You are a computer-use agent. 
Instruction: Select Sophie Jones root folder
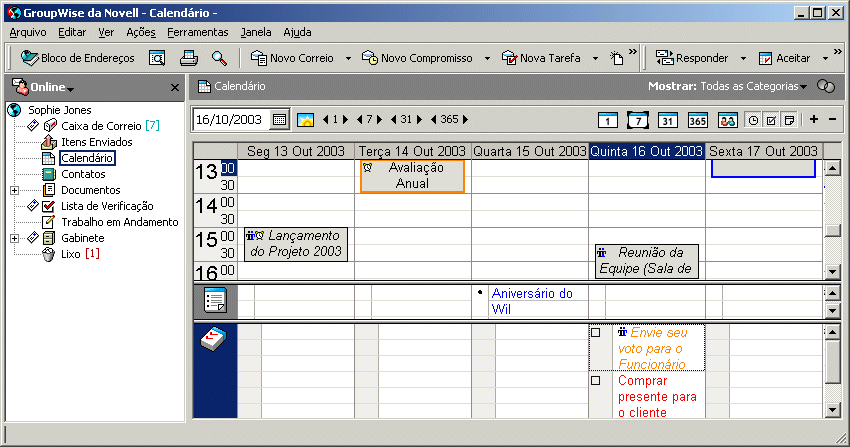pos(60,110)
